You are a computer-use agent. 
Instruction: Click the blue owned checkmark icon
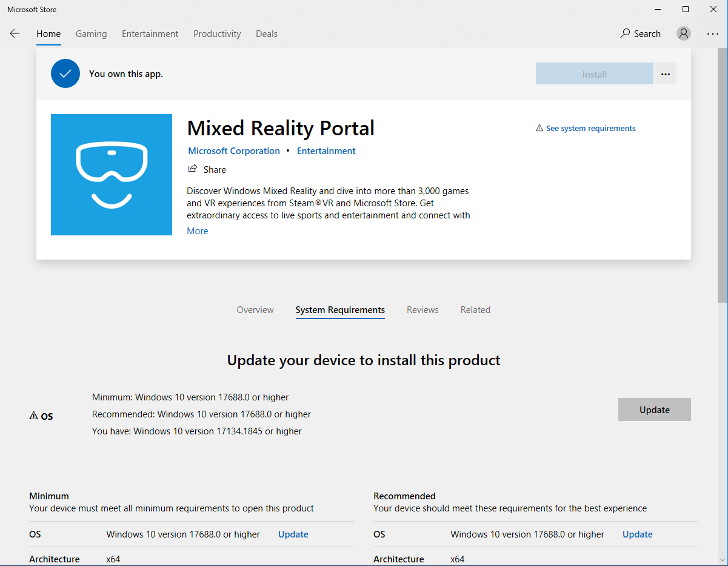click(65, 73)
